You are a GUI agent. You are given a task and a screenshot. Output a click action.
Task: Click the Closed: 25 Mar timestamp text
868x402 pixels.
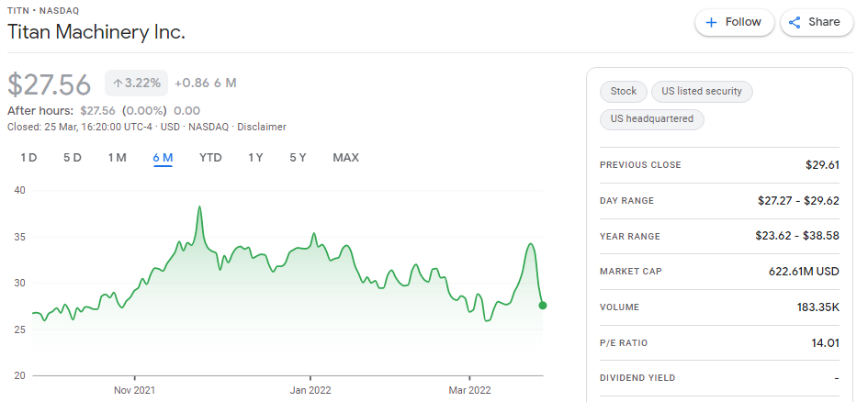82,127
